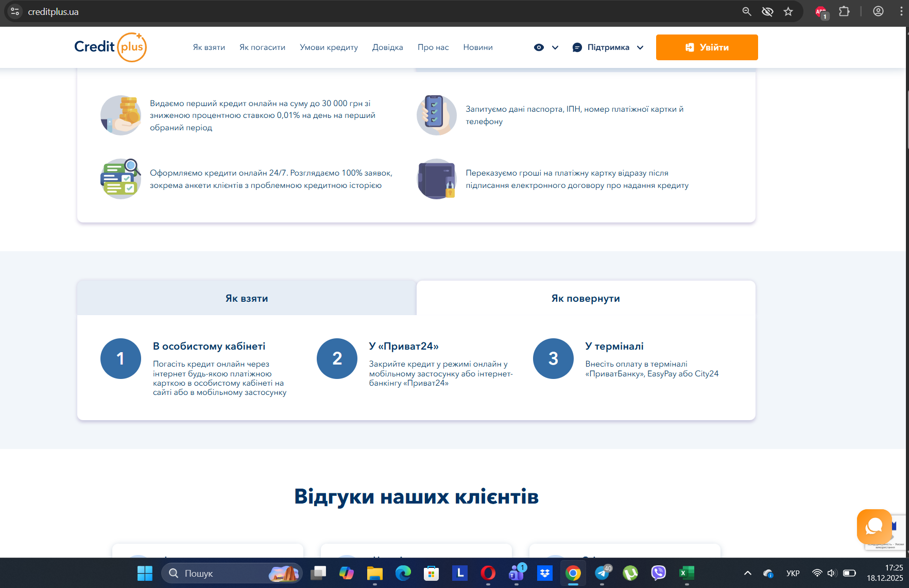Open the Новини menu item
Screen dimensions: 909x588
[x=478, y=47]
